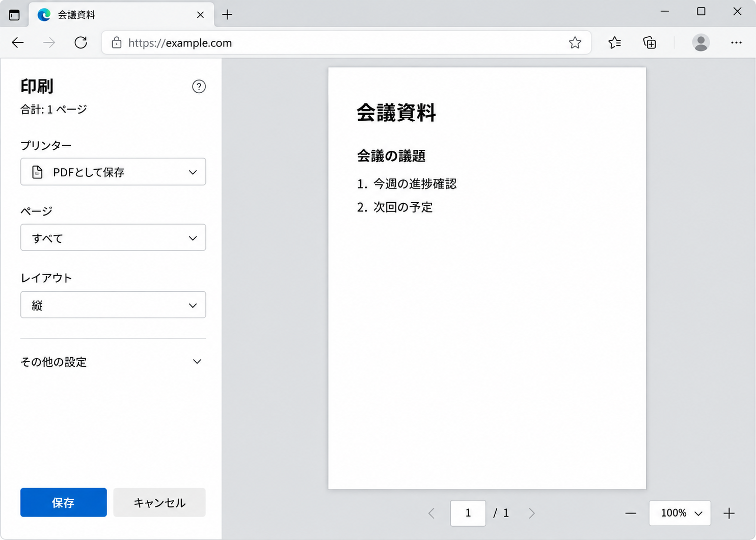The height and width of the screenshot is (540, 756).
Task: Click the 合計: 1 ページ text
Action: (x=53, y=110)
